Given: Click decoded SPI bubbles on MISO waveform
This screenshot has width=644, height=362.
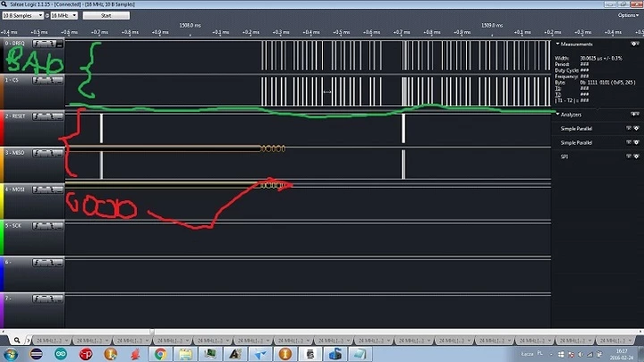Looking at the screenshot, I should click(273, 148).
